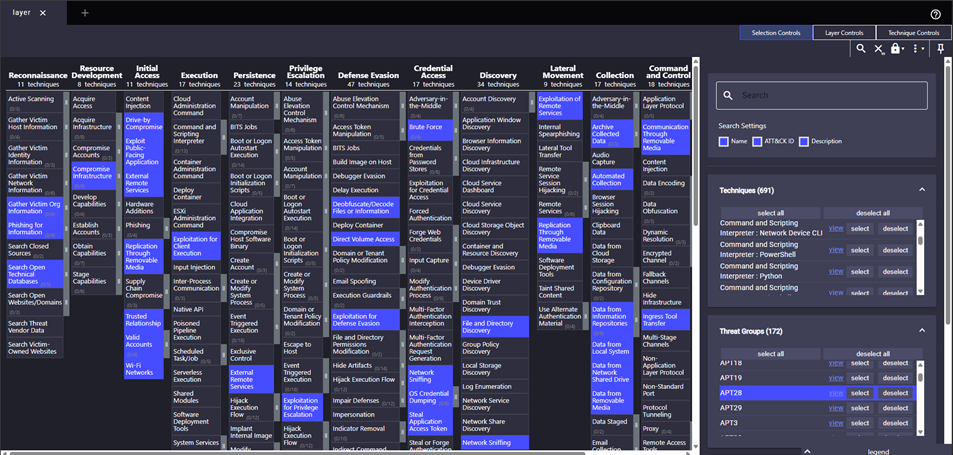This screenshot has width=953, height=455.
Task: Collapse the Techniques (691) section
Action: 921,189
